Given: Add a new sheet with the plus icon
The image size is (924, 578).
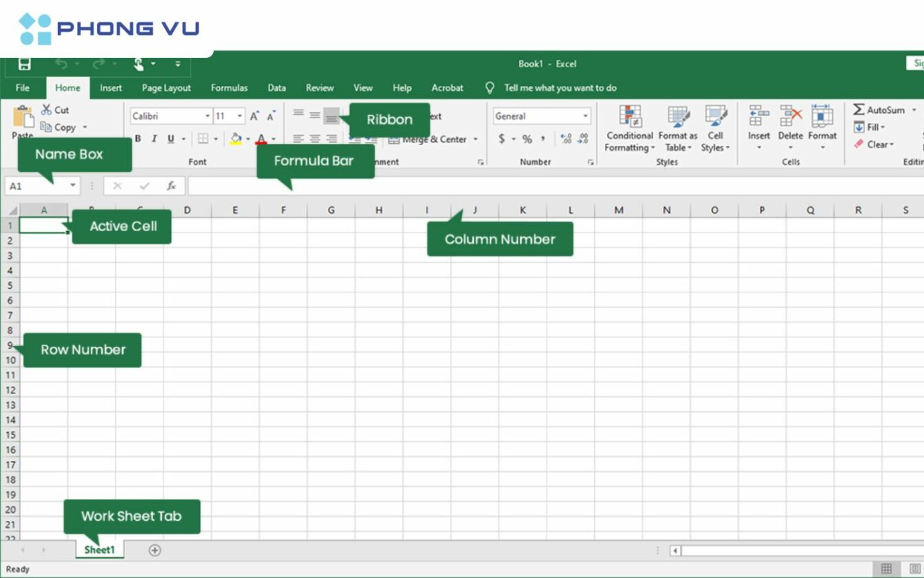Looking at the screenshot, I should [x=155, y=550].
